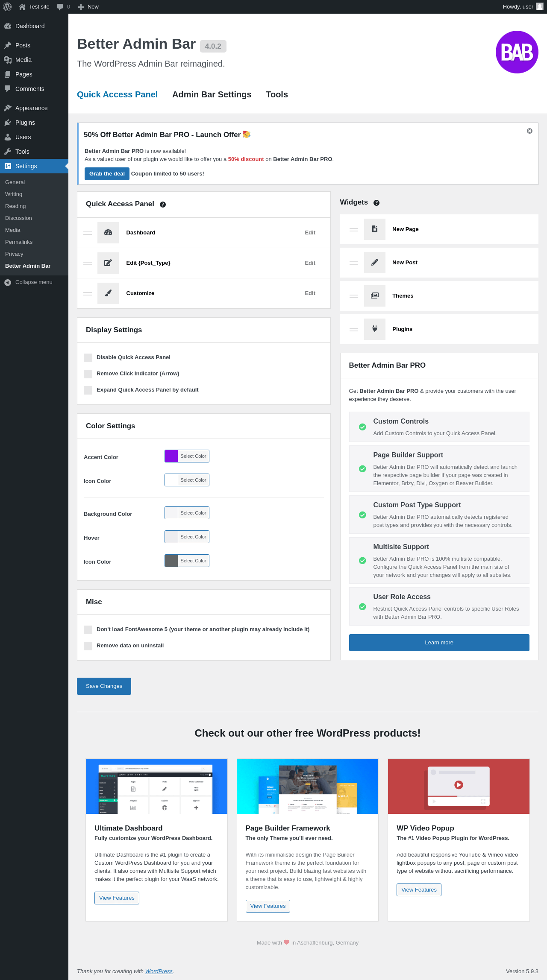This screenshot has height=980, width=547.
Task: Click the Users icon in sidebar
Action: pos(8,137)
